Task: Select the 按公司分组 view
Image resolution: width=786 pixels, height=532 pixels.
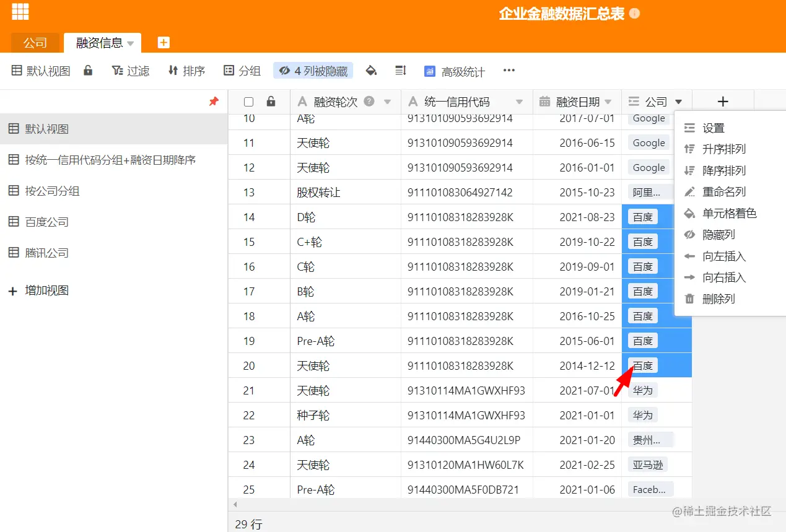Action: click(114, 191)
